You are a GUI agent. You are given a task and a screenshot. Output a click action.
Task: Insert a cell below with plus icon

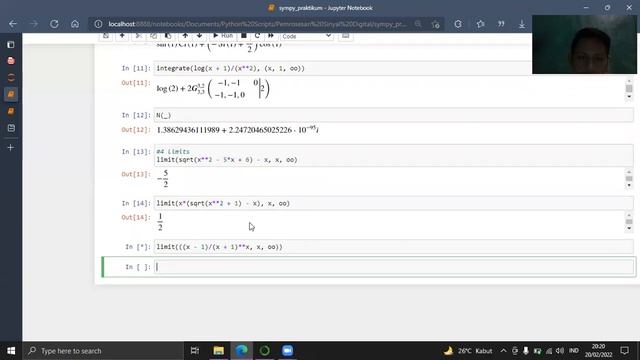tap(122, 36)
